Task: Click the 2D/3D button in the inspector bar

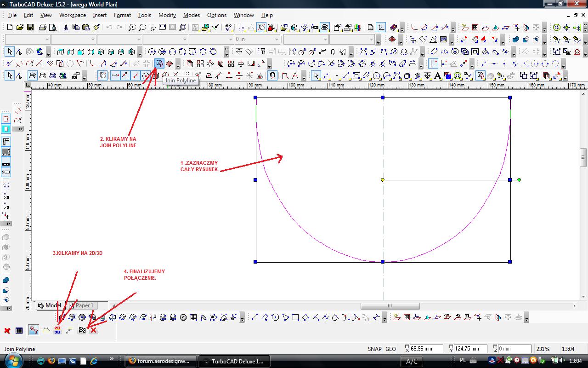Action: pyautogui.click(x=57, y=330)
